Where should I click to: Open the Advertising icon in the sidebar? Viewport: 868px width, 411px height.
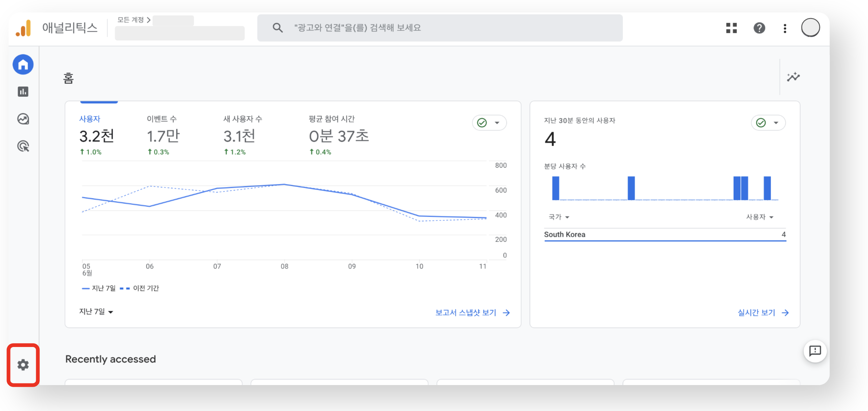(x=23, y=146)
